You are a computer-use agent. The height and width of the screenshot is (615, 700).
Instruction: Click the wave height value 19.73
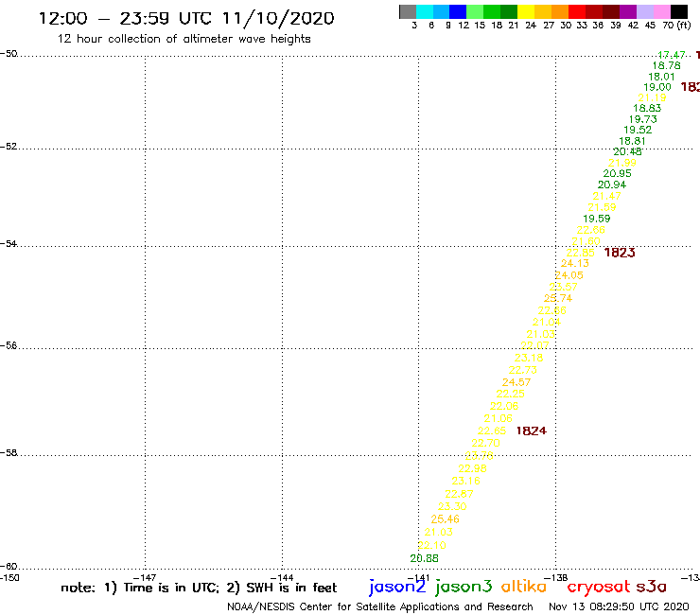coord(643,119)
